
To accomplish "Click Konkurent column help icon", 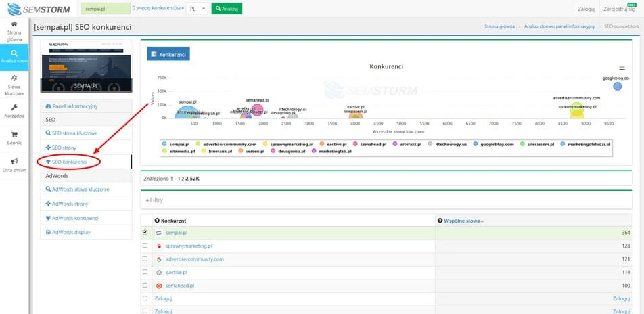I will [157, 221].
